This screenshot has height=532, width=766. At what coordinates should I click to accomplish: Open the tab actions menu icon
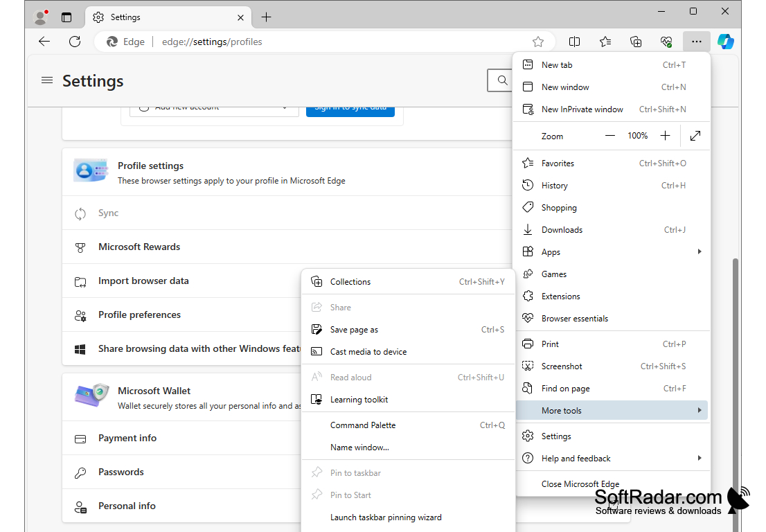point(66,17)
